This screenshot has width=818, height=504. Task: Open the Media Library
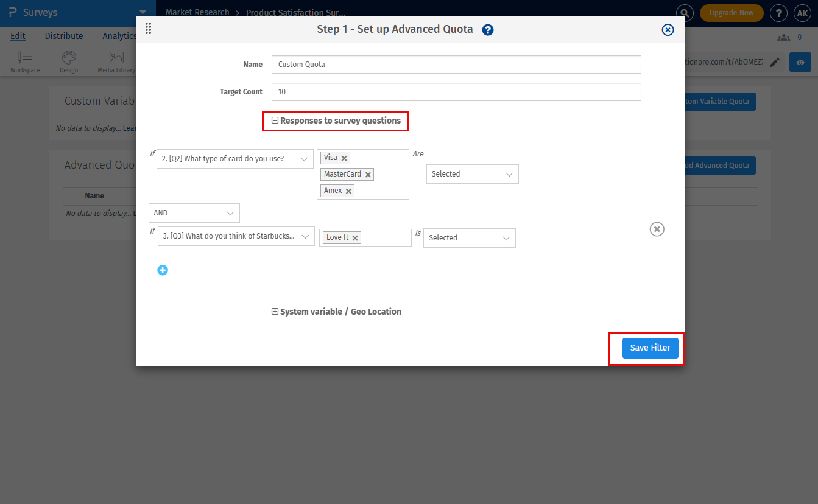point(115,61)
